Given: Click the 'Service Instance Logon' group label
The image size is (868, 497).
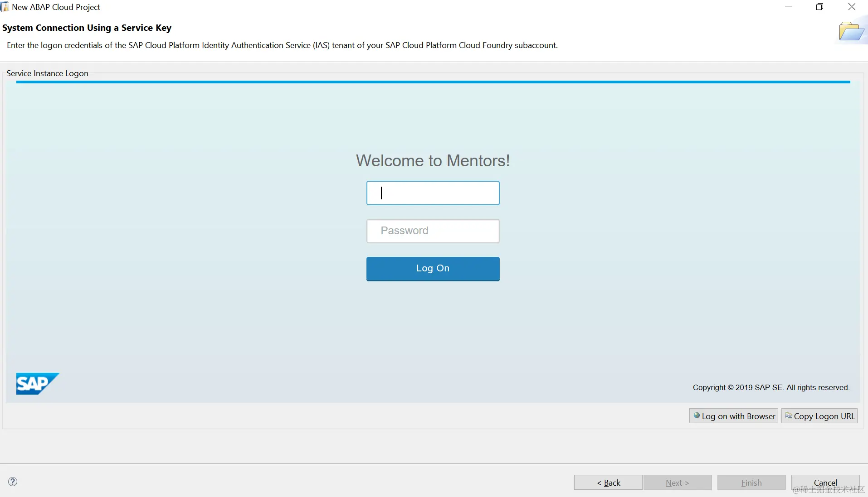Looking at the screenshot, I should pyautogui.click(x=47, y=73).
